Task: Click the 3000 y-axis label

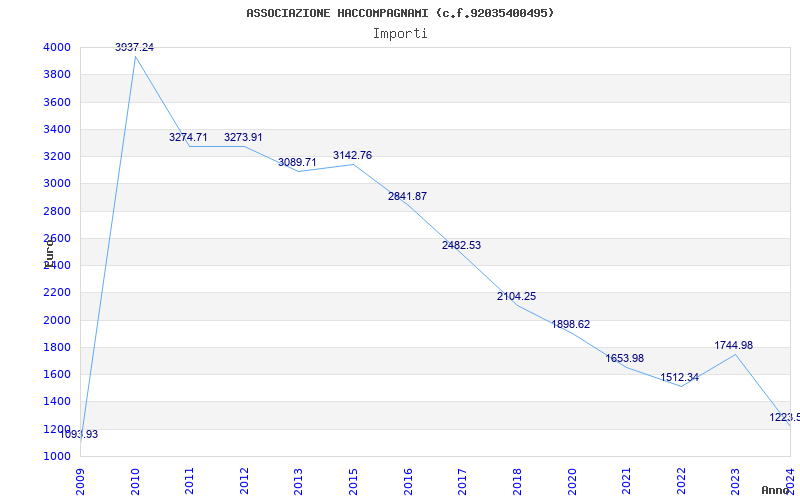Action: coord(57,184)
